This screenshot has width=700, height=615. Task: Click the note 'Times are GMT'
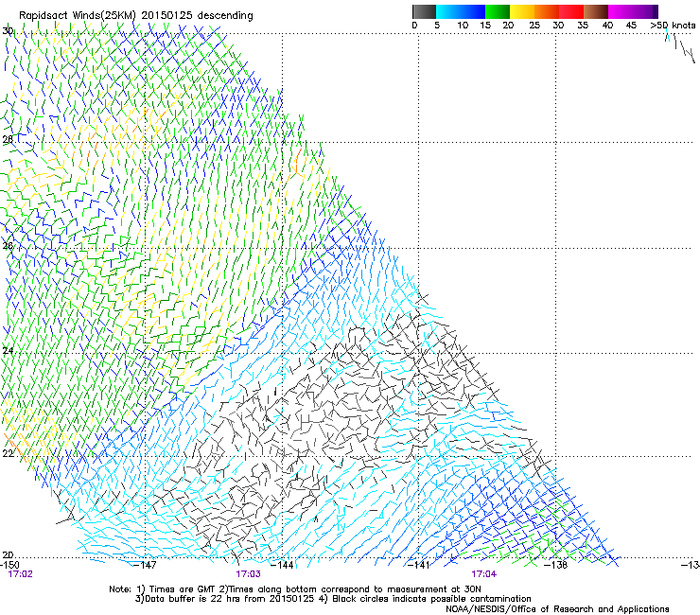point(183,589)
